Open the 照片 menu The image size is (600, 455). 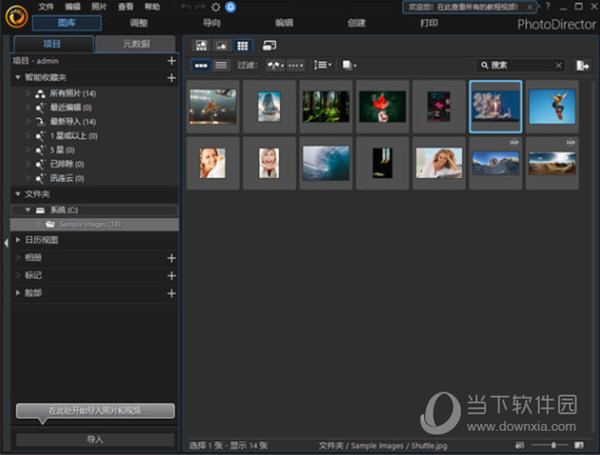[x=99, y=7]
